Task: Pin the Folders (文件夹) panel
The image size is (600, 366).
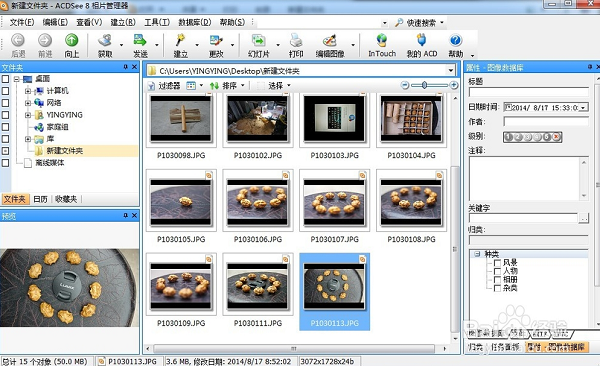Action: (126, 67)
